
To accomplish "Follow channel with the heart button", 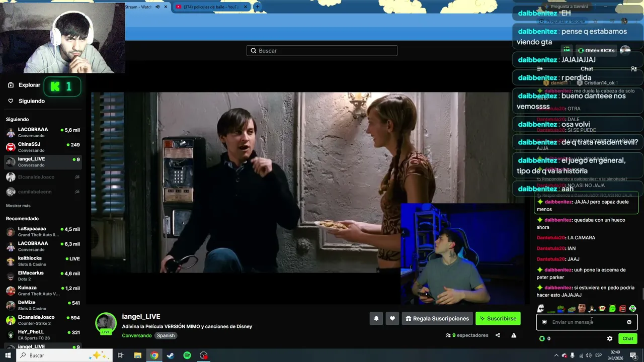I will coord(392,318).
